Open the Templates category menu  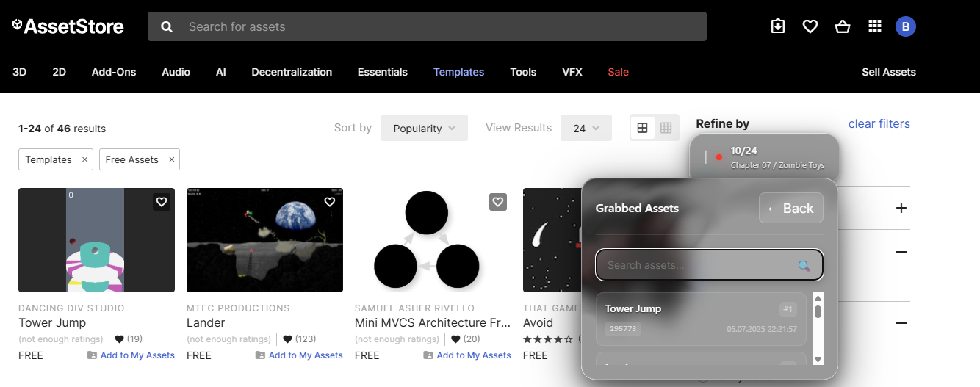click(x=459, y=72)
